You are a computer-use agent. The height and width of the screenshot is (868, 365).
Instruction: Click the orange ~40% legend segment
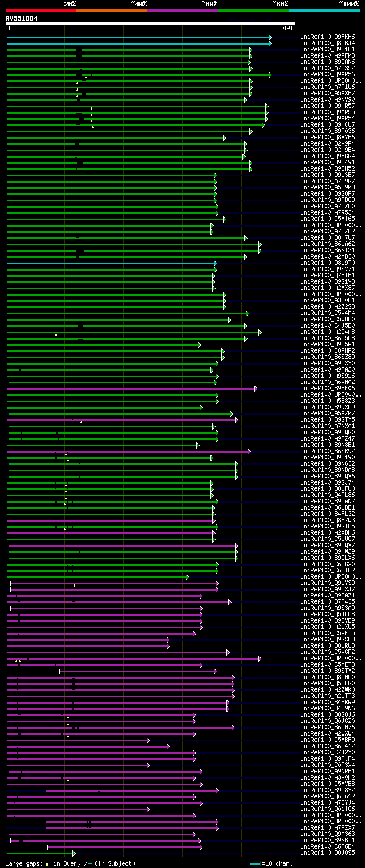click(112, 10)
